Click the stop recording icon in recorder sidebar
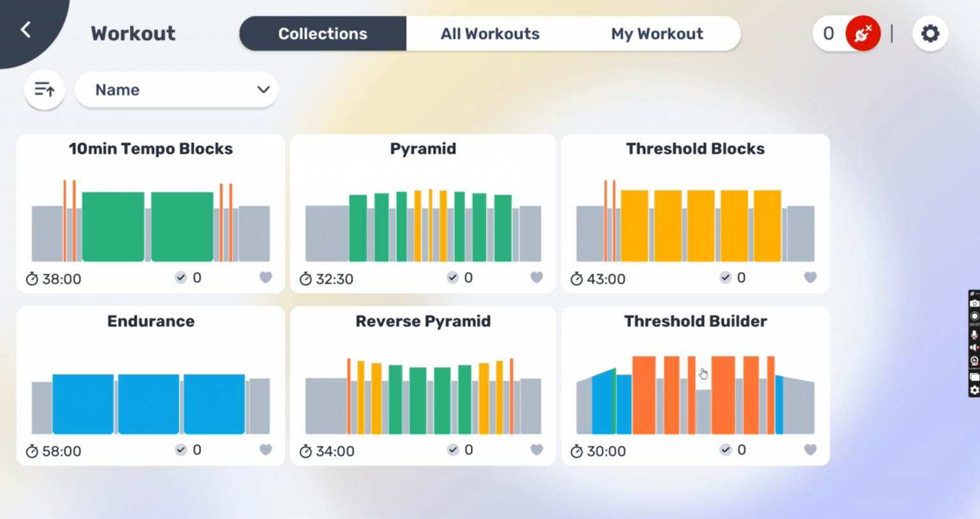 [974, 315]
